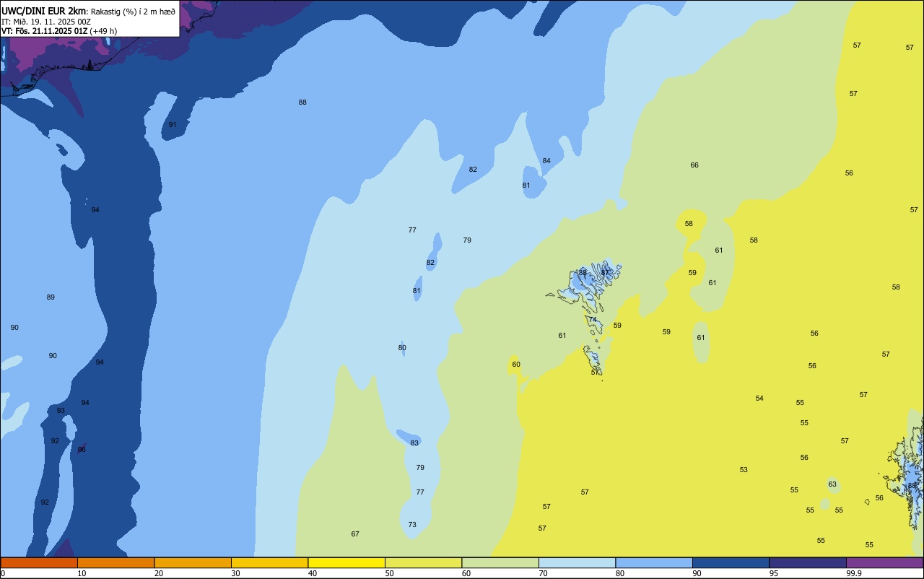Select the 20–30 amber legend swatch
924x579 pixels.
tap(193, 562)
